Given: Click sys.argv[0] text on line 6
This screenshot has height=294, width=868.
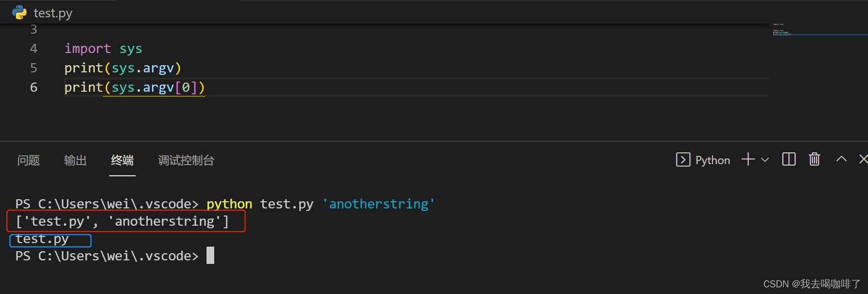Looking at the screenshot, I should (x=154, y=87).
